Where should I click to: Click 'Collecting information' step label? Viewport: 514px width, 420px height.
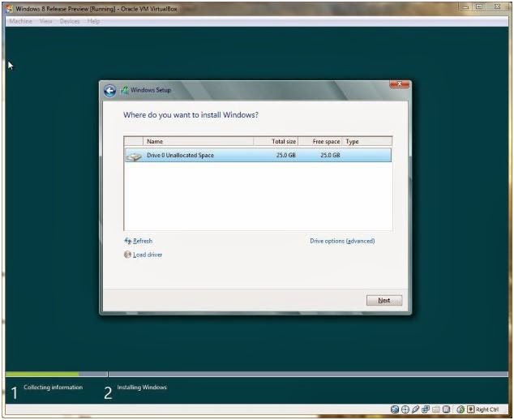click(x=54, y=388)
